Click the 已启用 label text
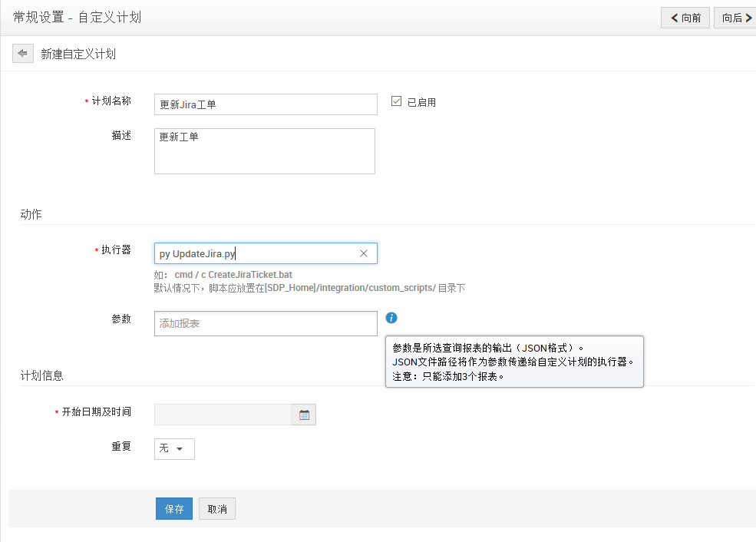The image size is (756, 542). [421, 102]
